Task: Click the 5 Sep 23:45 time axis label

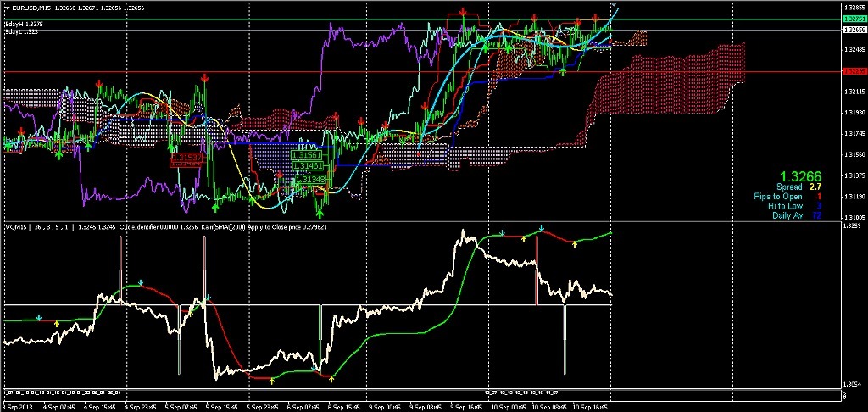Action: [261, 407]
